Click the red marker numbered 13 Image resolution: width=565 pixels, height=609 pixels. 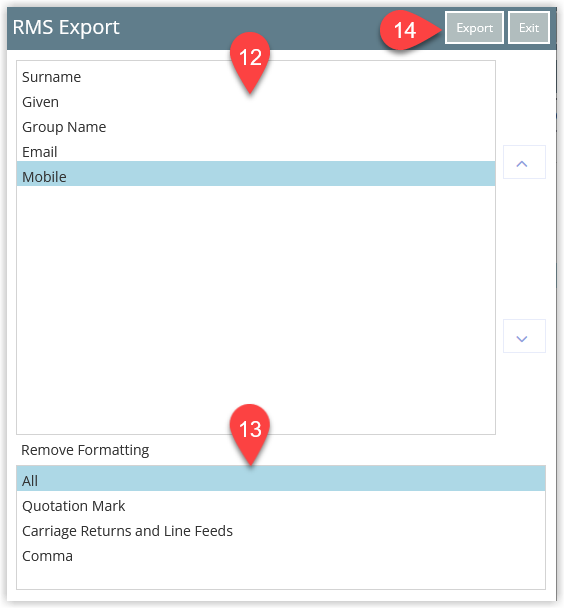tap(250, 434)
